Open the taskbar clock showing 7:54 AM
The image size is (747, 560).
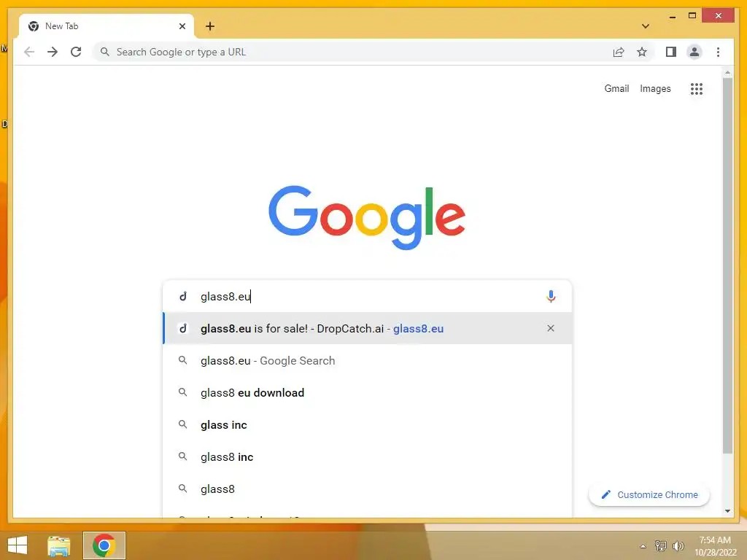(715, 545)
